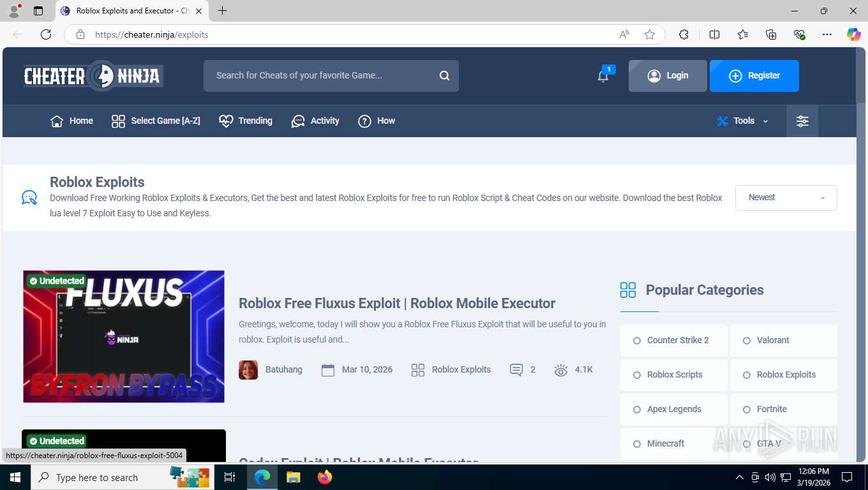Click the 4.1K views count
This screenshot has width=868, height=490.
coord(574,370)
